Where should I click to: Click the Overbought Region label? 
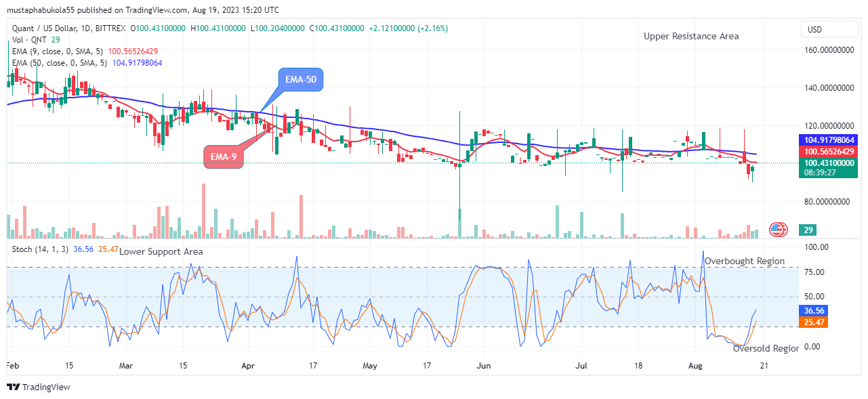pos(745,261)
